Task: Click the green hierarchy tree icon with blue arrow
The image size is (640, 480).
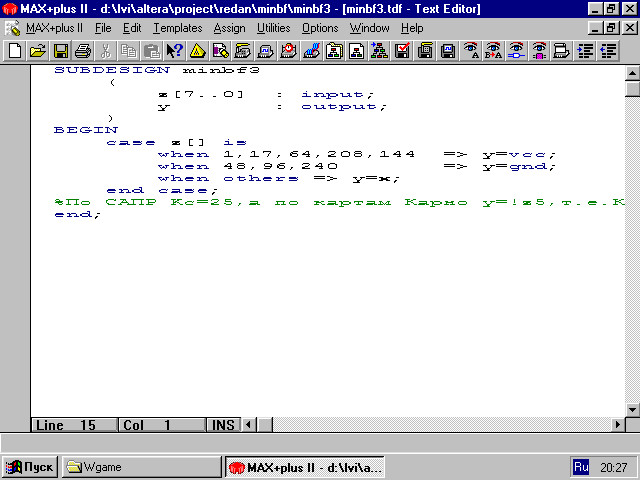Action: point(380,51)
